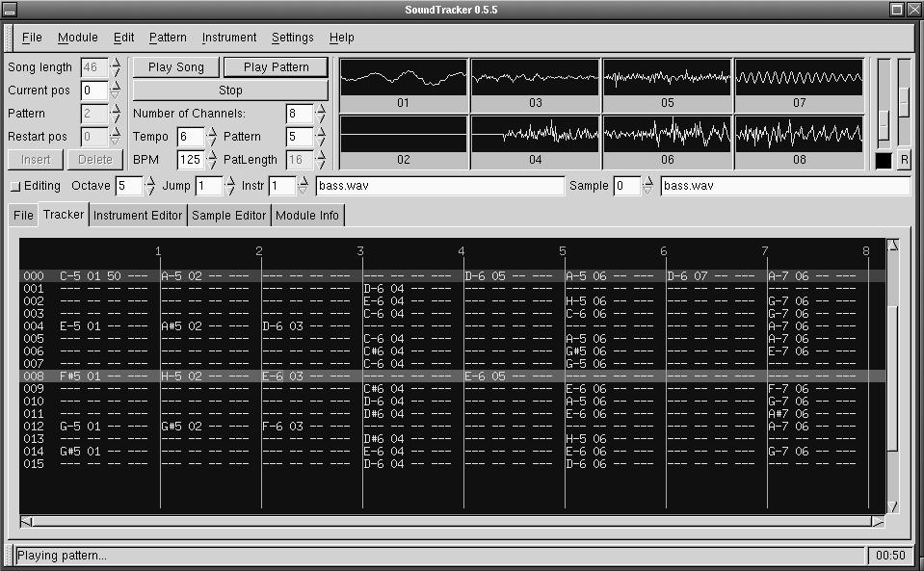Viewport: 924px width, 571px height.
Task: Click the channel 06 waveform scope
Action: (x=667, y=134)
